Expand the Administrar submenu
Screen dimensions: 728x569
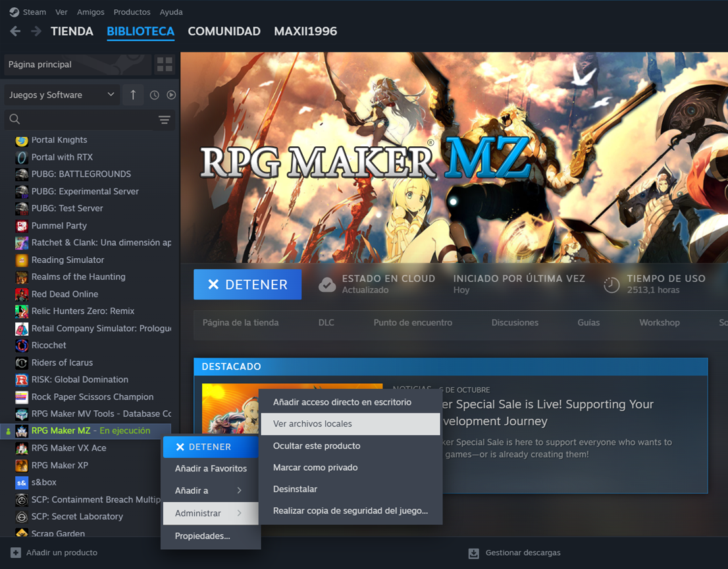point(211,513)
